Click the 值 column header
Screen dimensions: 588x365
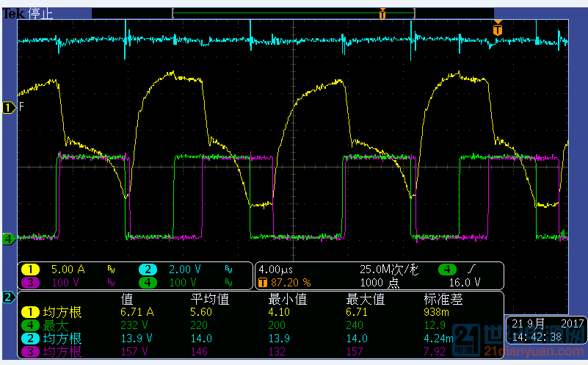point(127,299)
